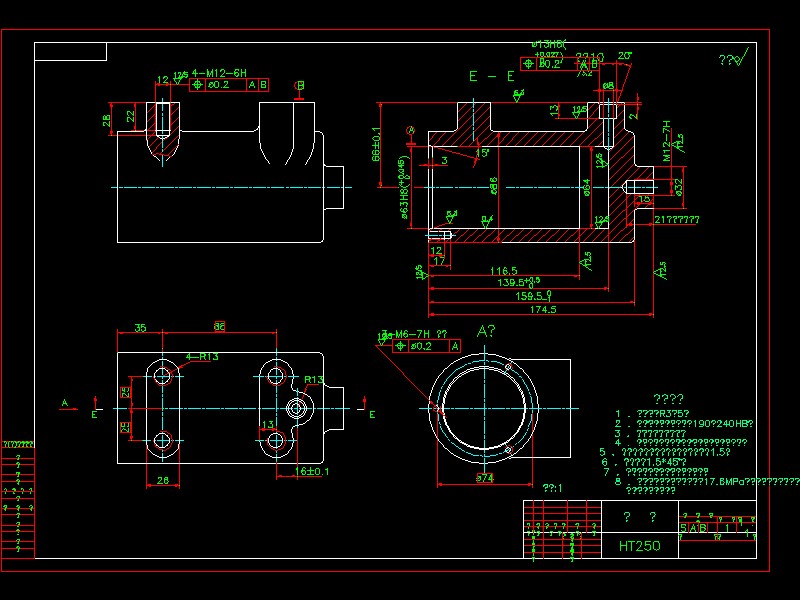800x600 pixels.
Task: Click the 66±0.1 vertical dimension text
Action: 377,144
